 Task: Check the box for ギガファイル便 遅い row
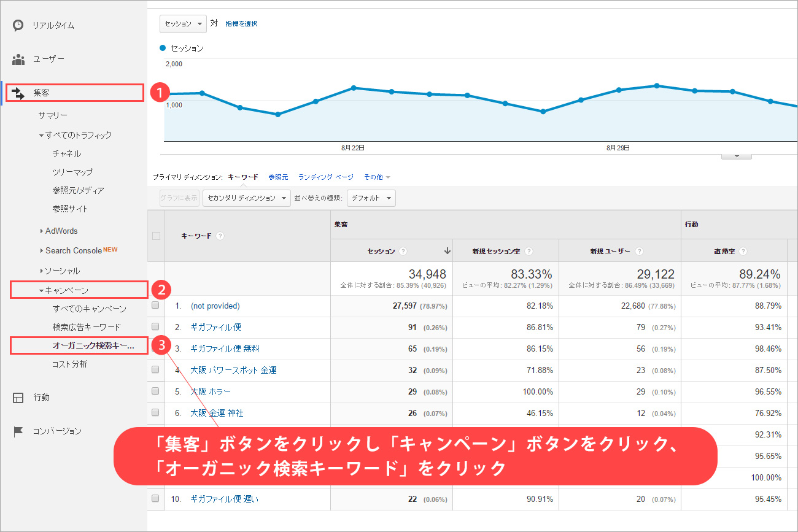[x=155, y=498]
